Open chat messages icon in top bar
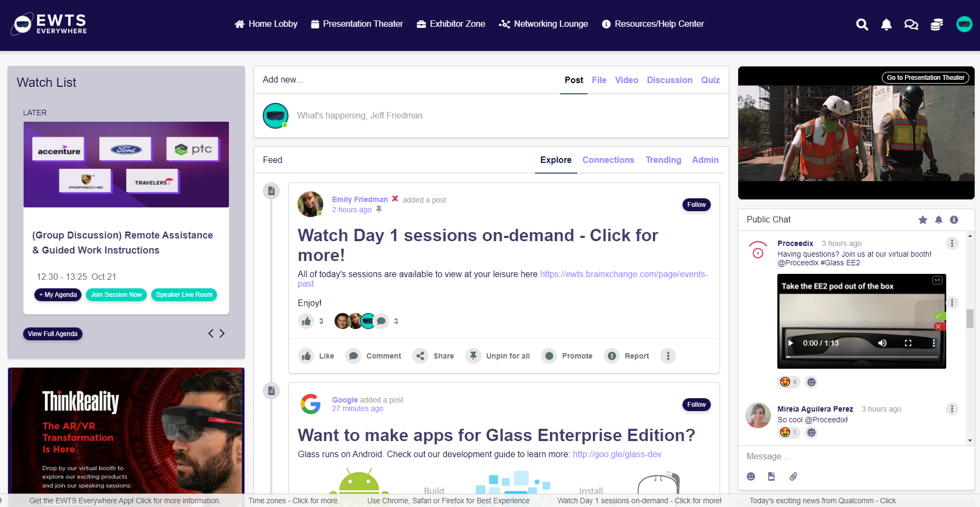Viewport: 980px width, 507px height. 911,24
